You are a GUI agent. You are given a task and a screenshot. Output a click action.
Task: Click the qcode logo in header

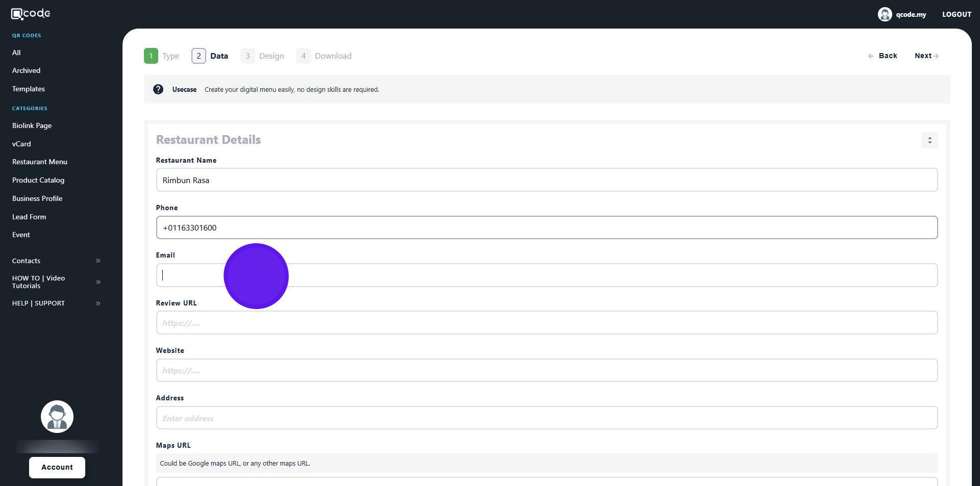31,14
